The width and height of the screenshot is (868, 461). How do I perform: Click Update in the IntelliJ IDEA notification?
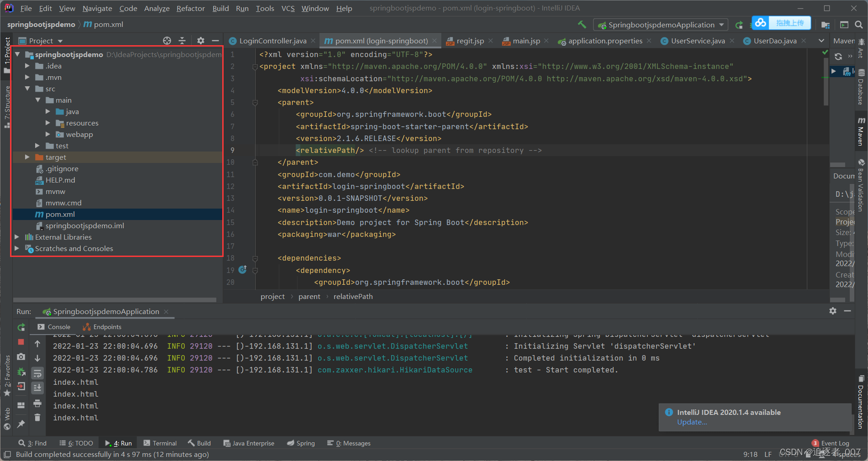(x=692, y=422)
